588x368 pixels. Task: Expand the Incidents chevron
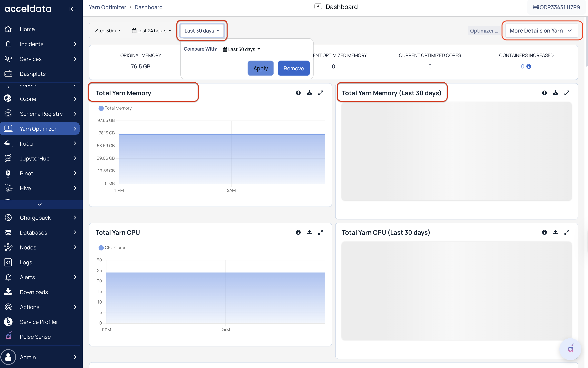tap(75, 44)
